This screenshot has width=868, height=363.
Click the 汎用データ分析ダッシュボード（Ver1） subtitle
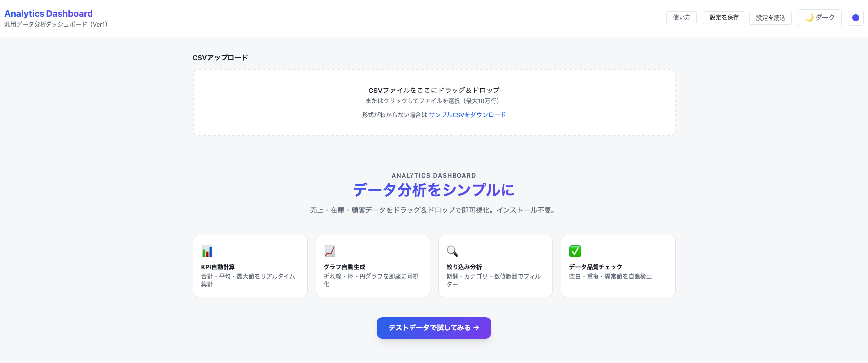pyautogui.click(x=56, y=24)
